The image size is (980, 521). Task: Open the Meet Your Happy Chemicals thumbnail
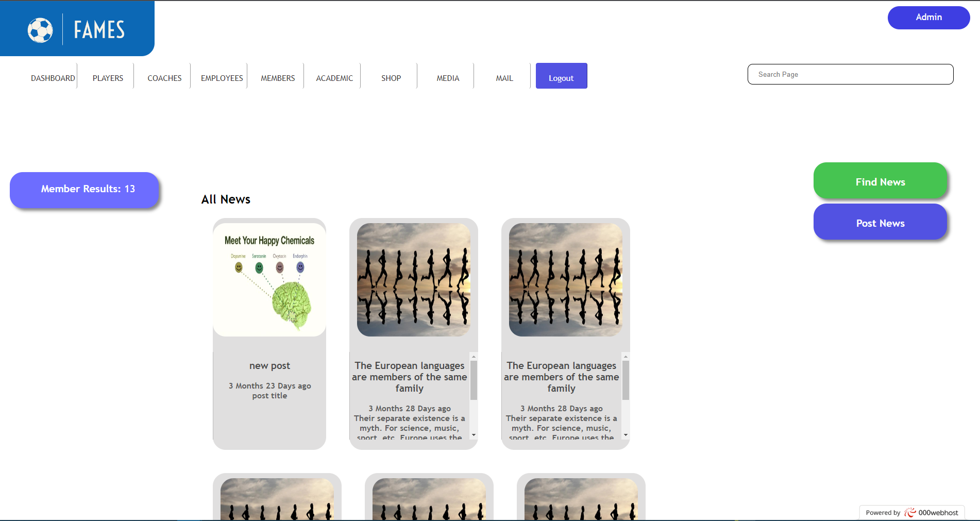point(269,280)
